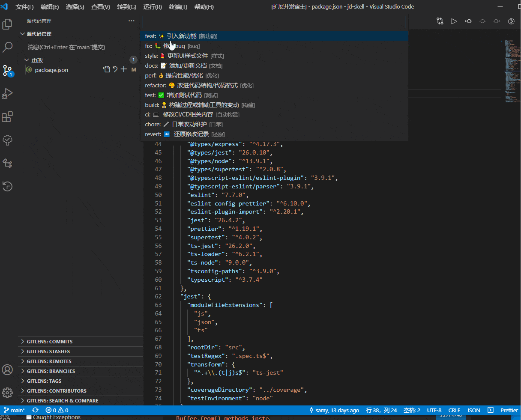521x420 pixels.
Task: Open the Explorer view in activity bar
Action: (7, 24)
